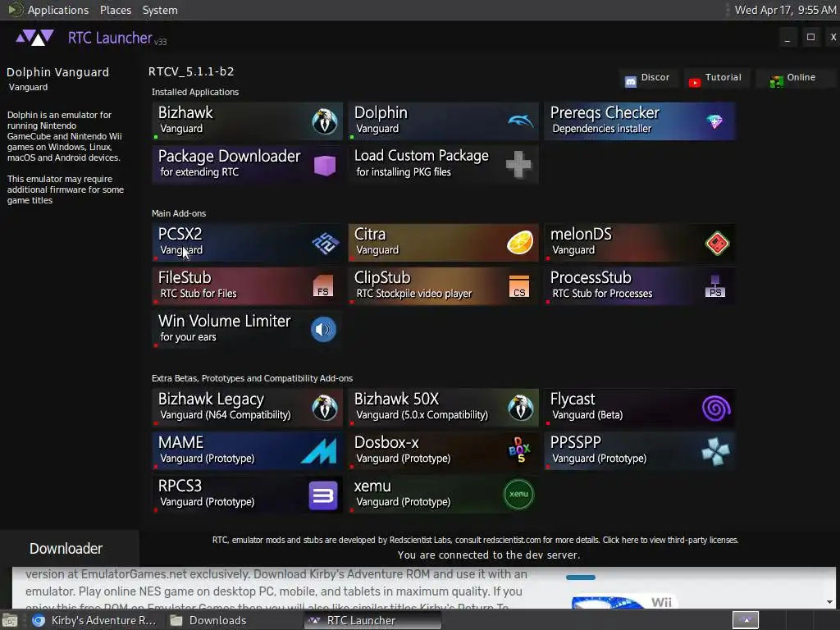Click the workspace switcher in the bottom panel
Image resolution: width=840 pixels, height=630 pixels.
click(x=745, y=620)
